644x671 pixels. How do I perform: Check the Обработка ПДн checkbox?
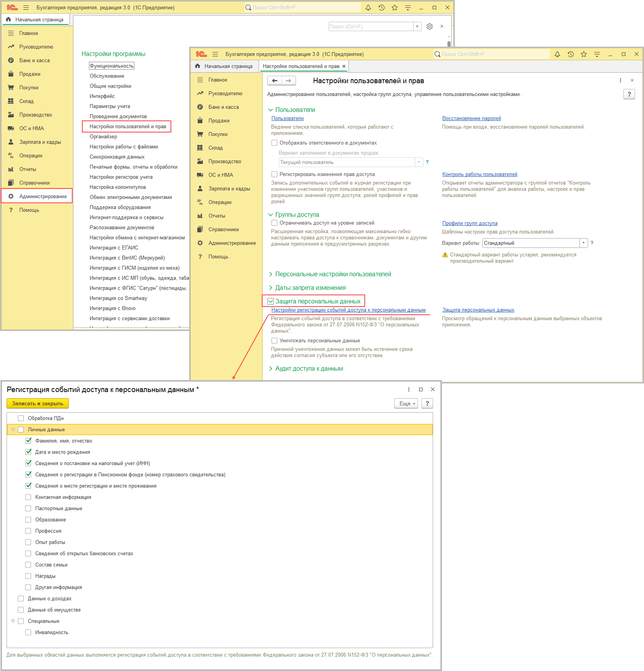point(21,418)
